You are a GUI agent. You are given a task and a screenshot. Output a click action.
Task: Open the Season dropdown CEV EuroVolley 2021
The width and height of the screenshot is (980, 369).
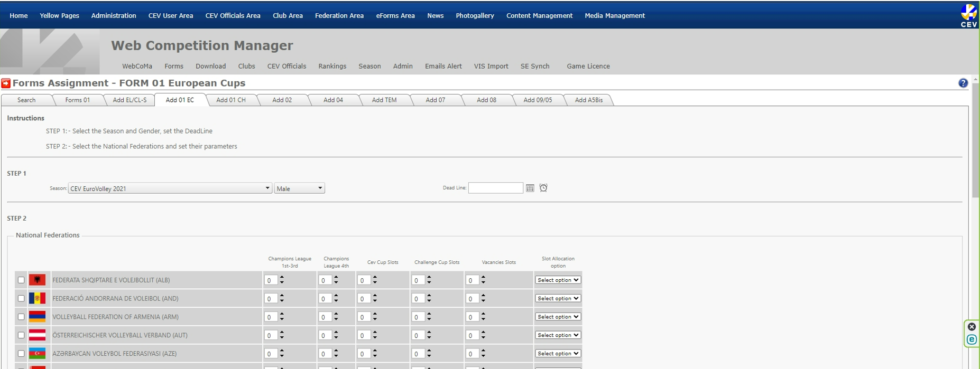(170, 188)
